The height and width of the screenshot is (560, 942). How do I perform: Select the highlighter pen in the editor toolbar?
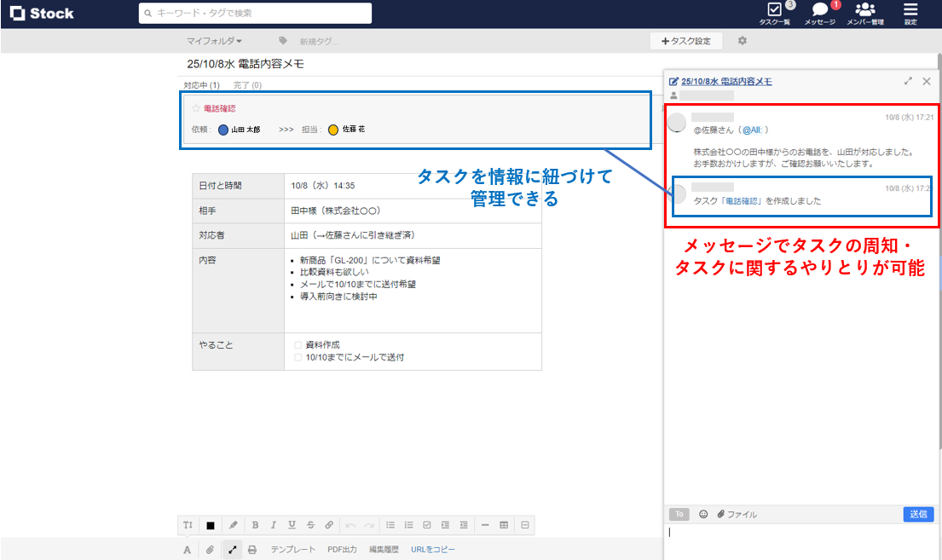coord(233,525)
